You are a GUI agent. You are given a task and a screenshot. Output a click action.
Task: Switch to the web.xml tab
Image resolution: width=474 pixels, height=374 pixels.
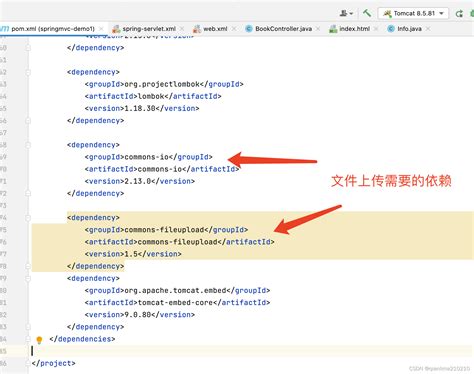(x=215, y=29)
